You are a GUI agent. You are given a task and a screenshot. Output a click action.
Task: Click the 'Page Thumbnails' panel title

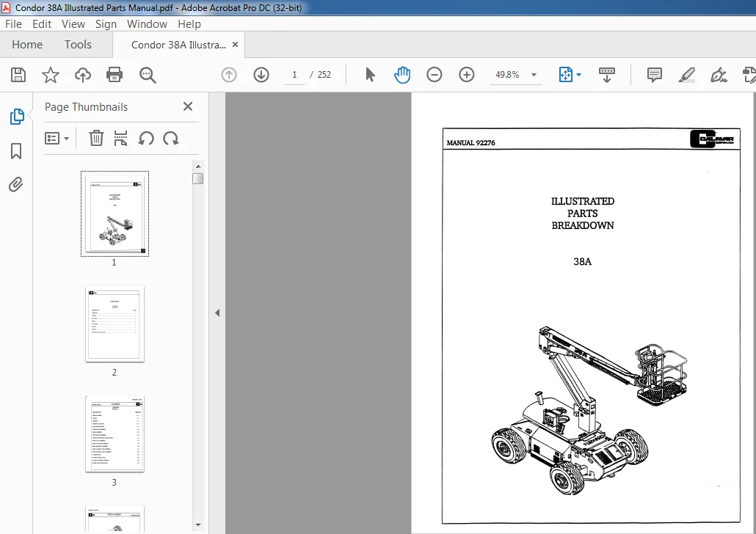pyautogui.click(x=87, y=107)
